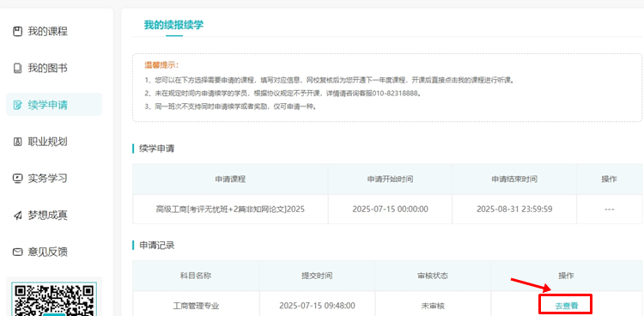The image size is (644, 316).
Task: Click tip about 同一班次不支持同时申请
Action: (x=230, y=106)
